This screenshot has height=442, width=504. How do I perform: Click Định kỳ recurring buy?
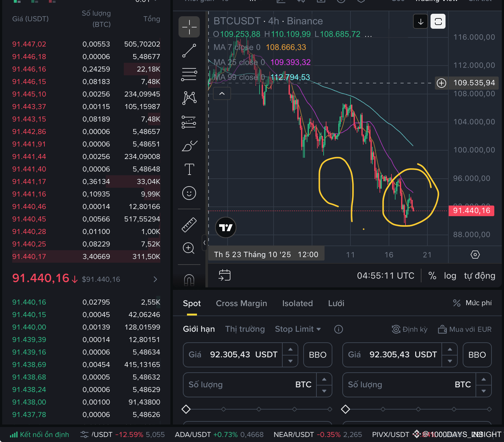[410, 329]
